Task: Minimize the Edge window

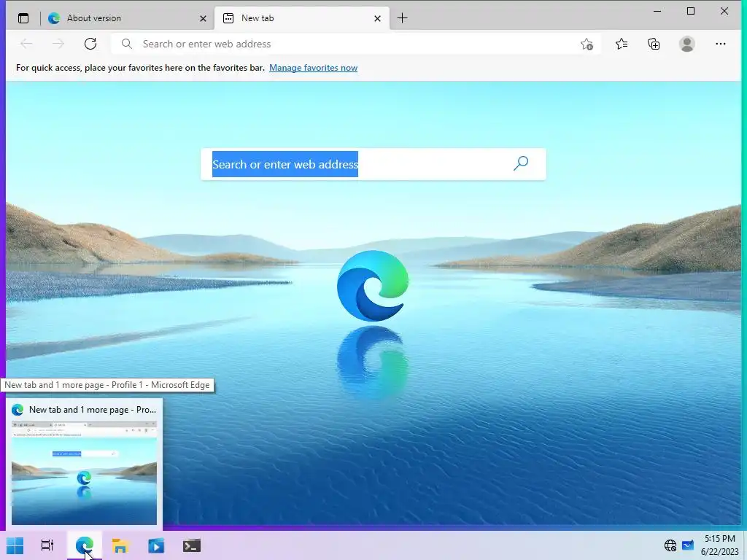Action: click(x=657, y=11)
